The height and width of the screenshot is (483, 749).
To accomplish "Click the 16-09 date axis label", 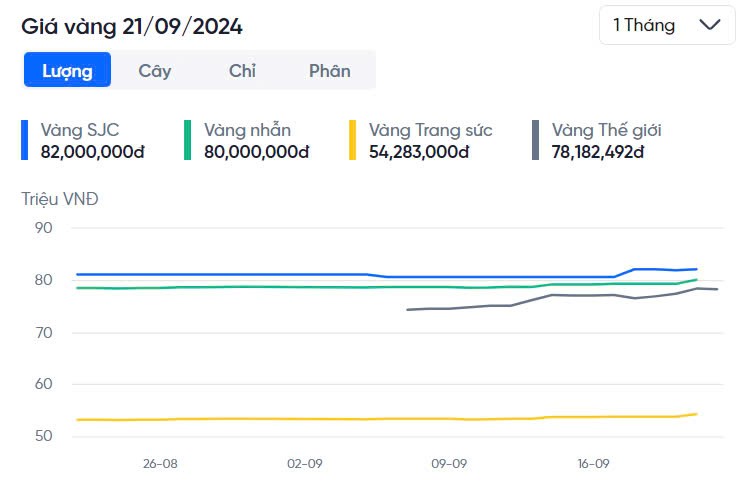I will pyautogui.click(x=594, y=464).
